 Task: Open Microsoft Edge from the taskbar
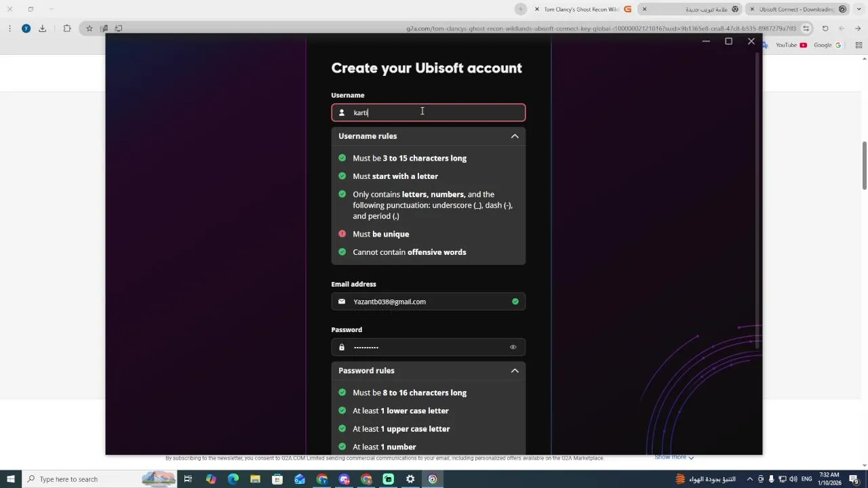point(233,479)
